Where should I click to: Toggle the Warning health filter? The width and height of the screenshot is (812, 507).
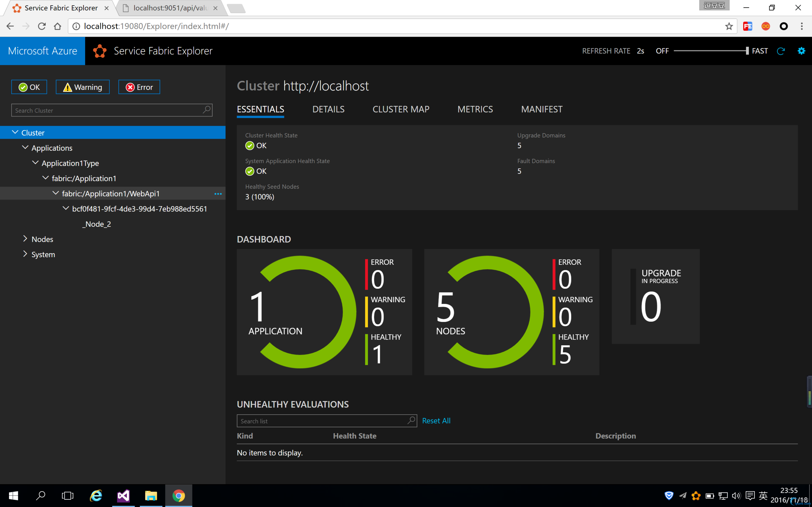point(82,87)
